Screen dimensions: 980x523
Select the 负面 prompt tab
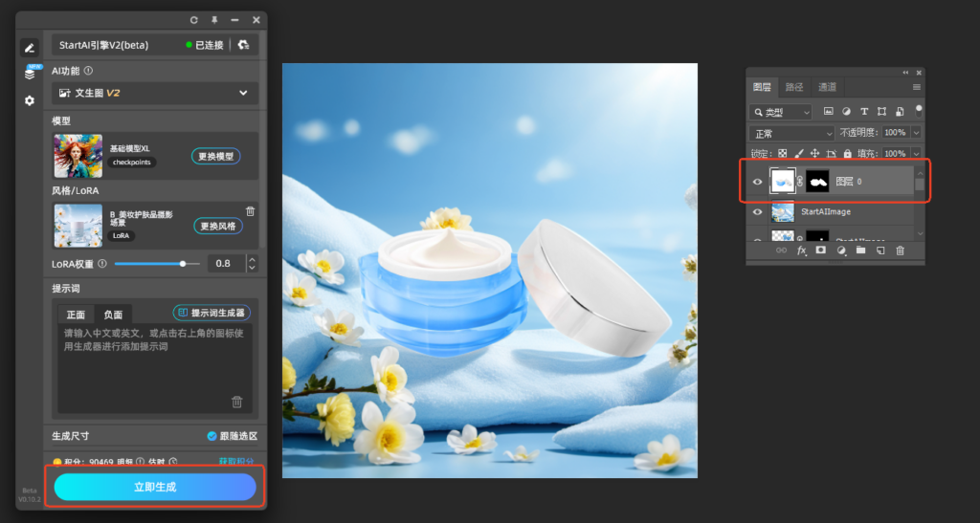coord(113,315)
